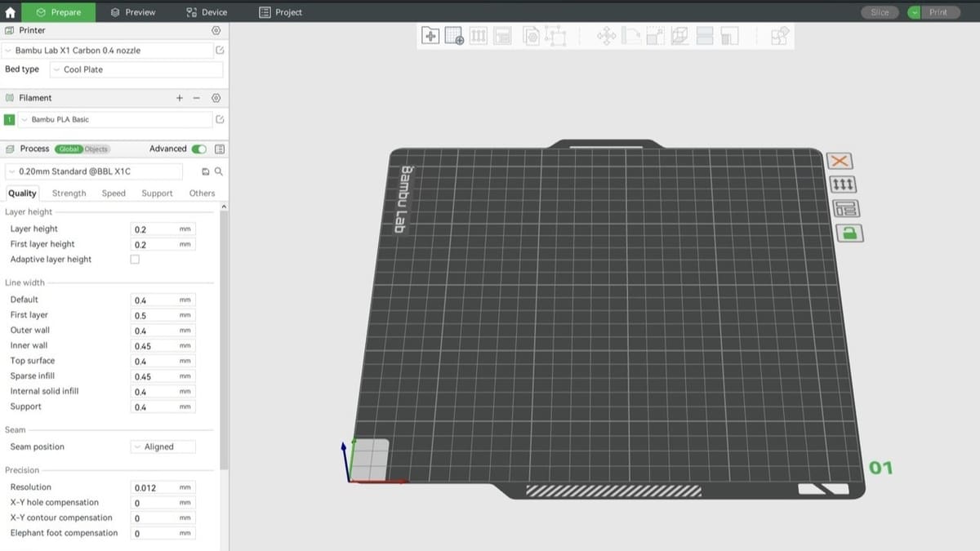Select the Move tool in toolbar
The height and width of the screenshot is (551, 980).
[x=606, y=36]
